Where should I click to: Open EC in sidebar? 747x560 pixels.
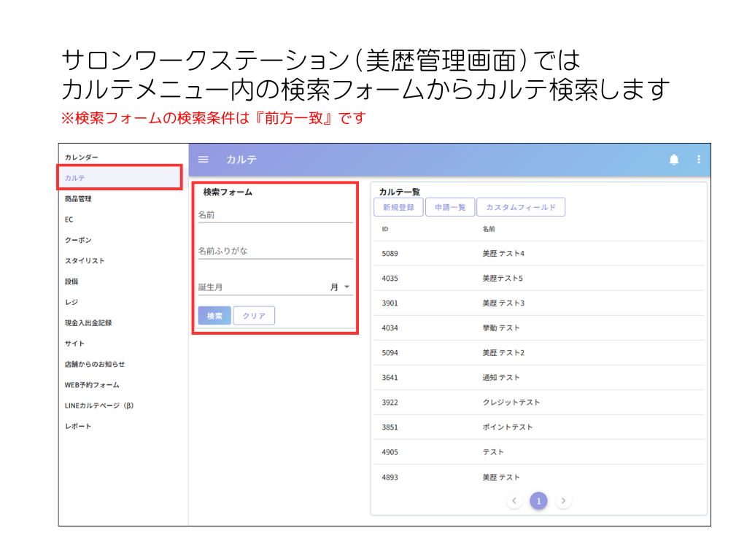[69, 219]
